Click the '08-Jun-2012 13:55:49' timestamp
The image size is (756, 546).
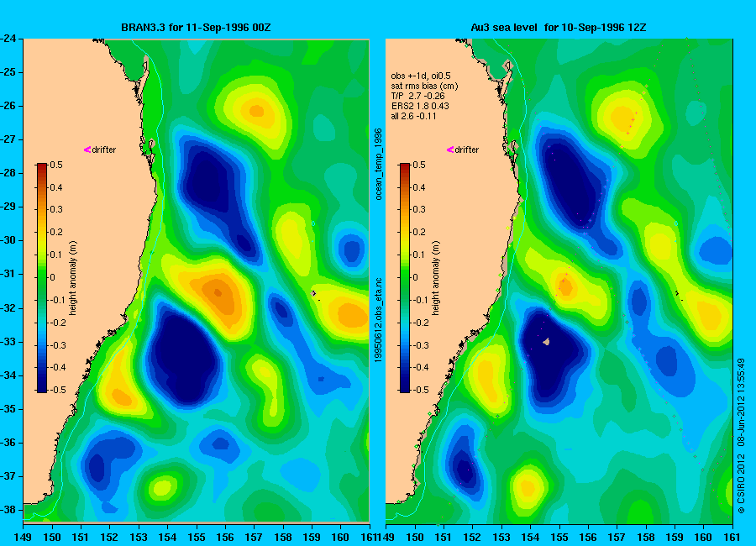741,402
